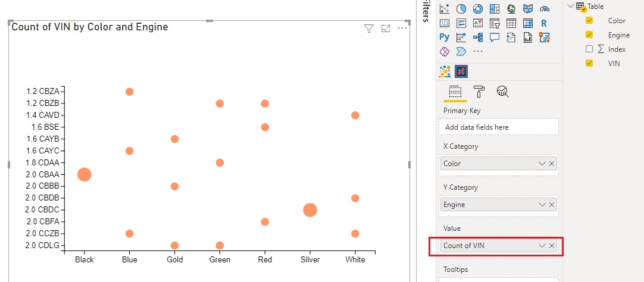Remove Count of VIN from Value well
This screenshot has height=282, width=644.
[x=552, y=246]
